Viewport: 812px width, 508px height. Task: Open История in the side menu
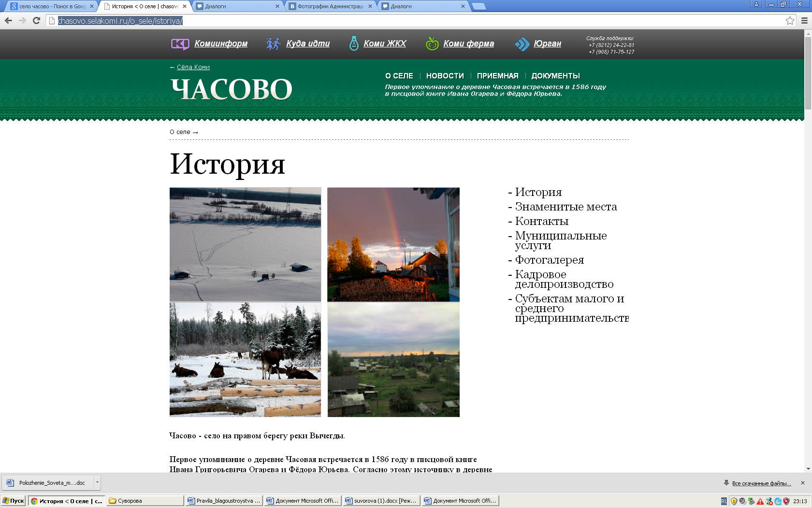(538, 193)
